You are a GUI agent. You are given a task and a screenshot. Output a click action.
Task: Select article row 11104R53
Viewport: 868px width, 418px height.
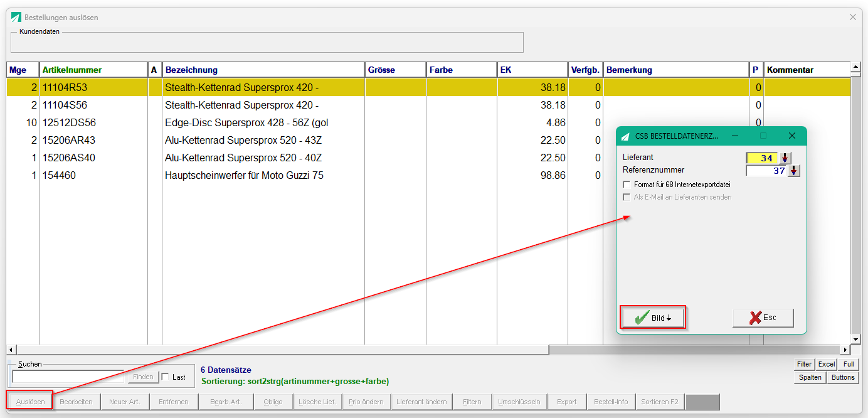[x=428, y=87]
